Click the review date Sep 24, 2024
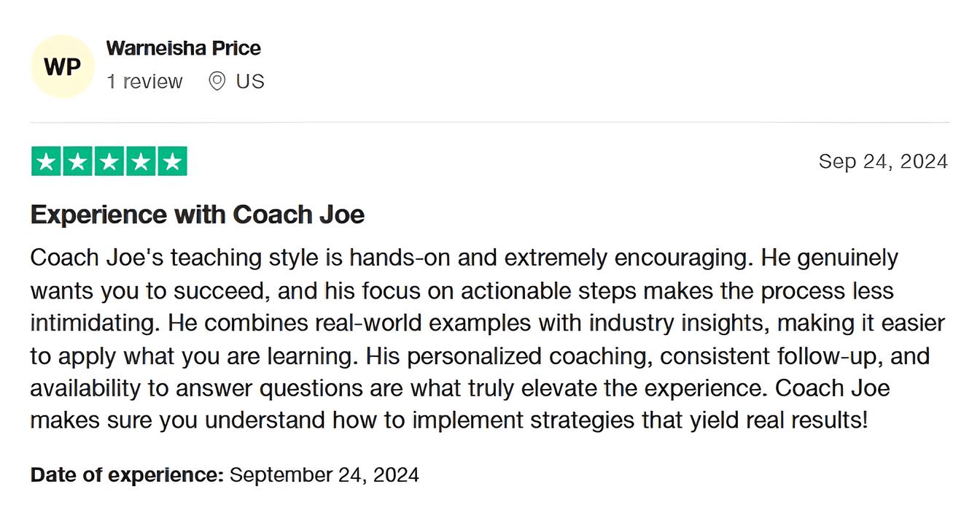 coord(883,161)
